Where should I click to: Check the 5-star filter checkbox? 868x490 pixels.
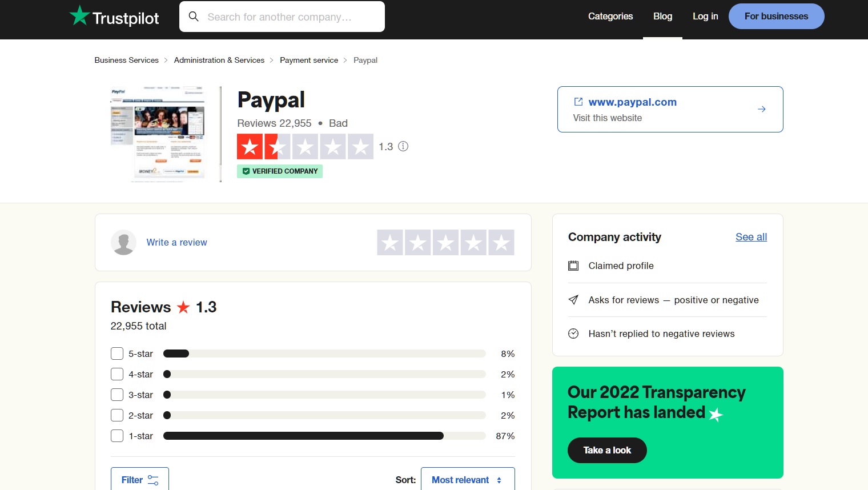(117, 354)
